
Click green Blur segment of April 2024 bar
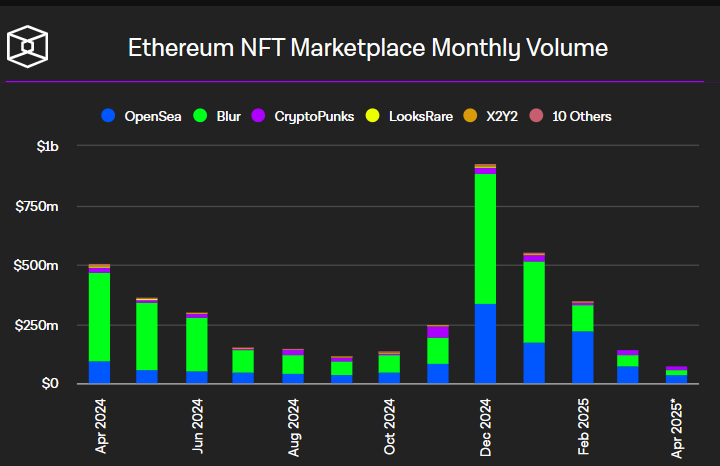(99, 316)
